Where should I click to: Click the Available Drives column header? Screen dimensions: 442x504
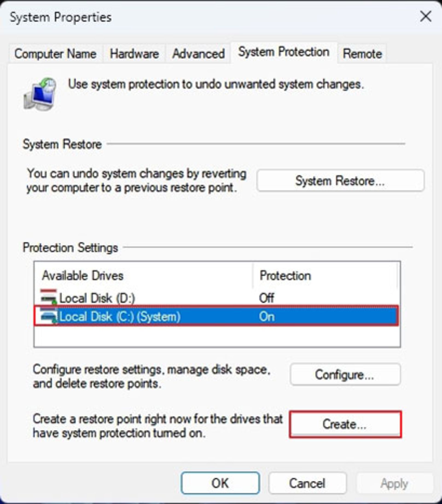[x=144, y=275]
